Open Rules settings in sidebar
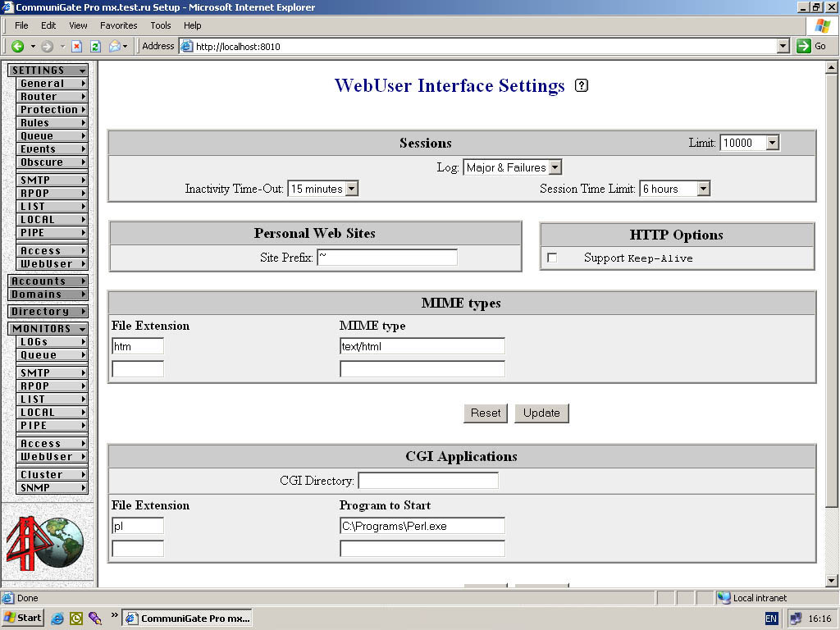 click(52, 123)
